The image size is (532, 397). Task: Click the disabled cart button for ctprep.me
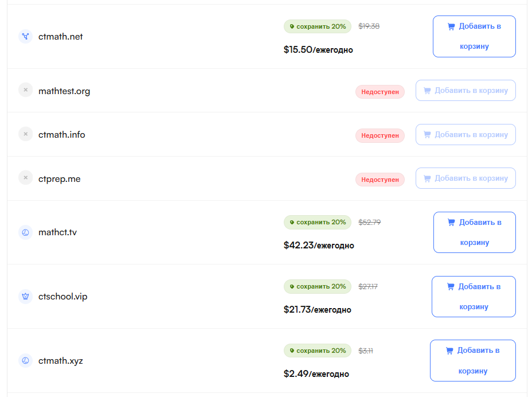pyautogui.click(x=465, y=178)
